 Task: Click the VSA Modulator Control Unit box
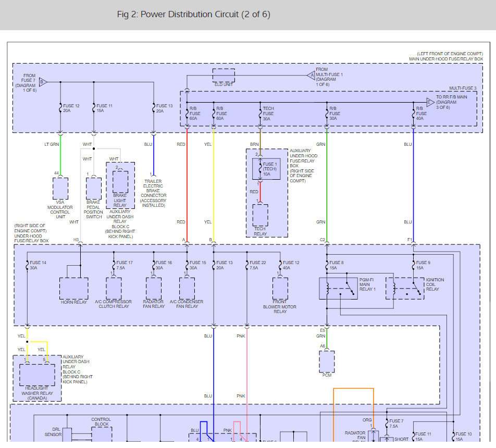tap(60, 188)
